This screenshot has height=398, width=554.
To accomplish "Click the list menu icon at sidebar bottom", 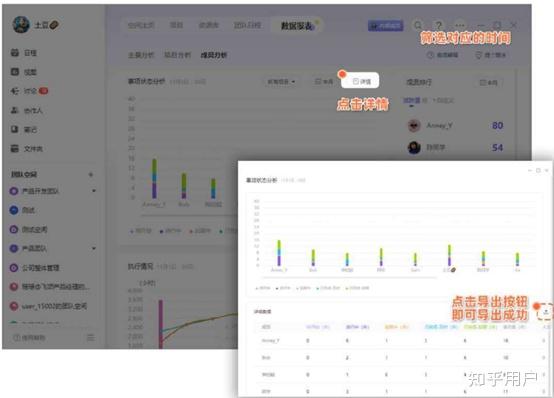I will click(91, 338).
